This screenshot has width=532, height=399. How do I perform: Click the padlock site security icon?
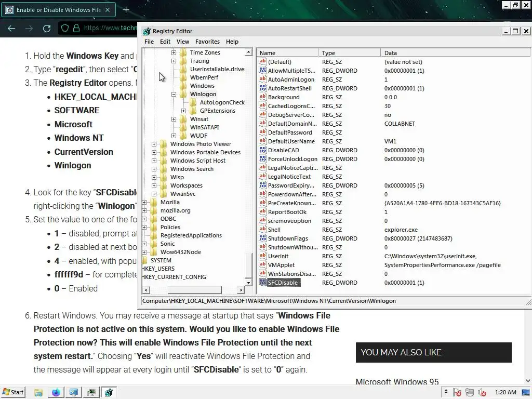click(76, 28)
